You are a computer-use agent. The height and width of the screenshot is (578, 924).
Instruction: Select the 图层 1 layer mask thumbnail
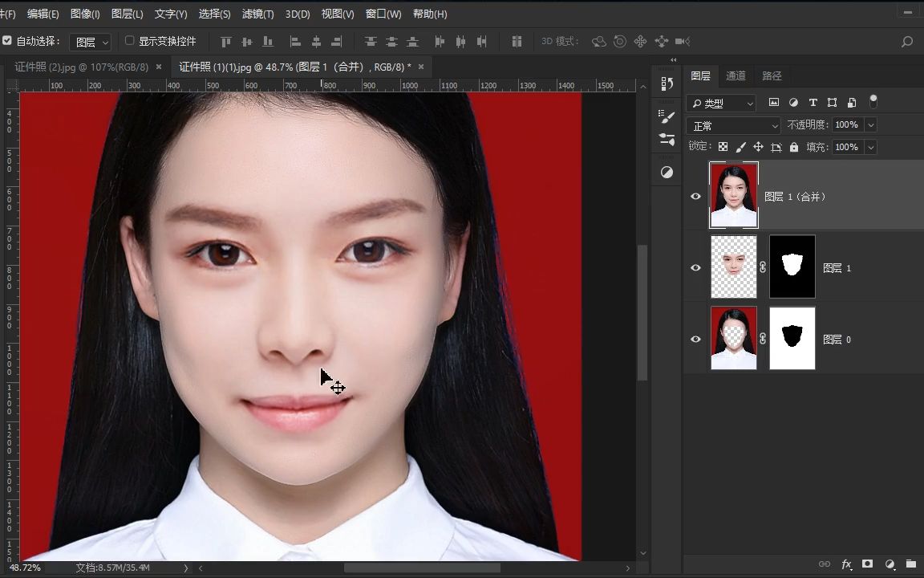point(792,267)
